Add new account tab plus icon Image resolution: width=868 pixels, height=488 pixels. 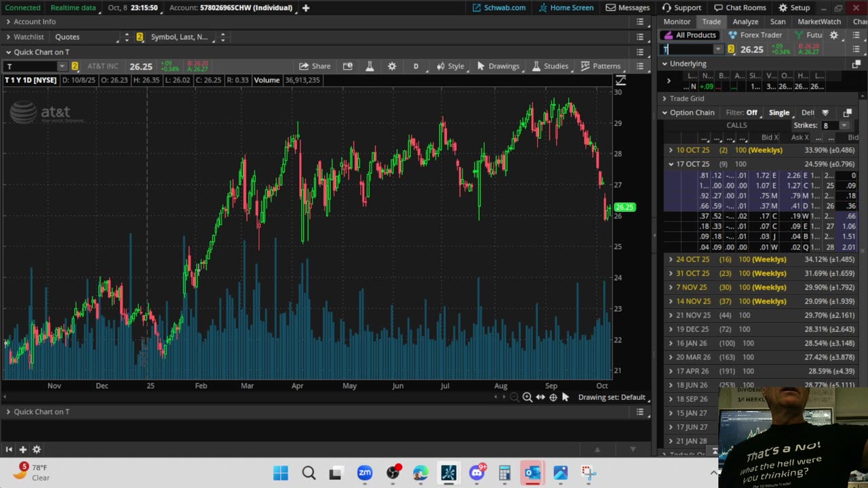click(306, 7)
